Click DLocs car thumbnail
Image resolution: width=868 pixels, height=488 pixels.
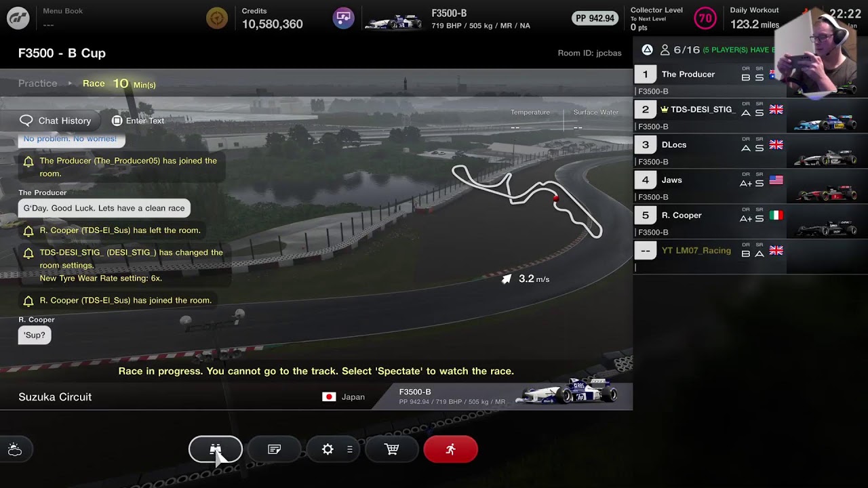click(825, 157)
